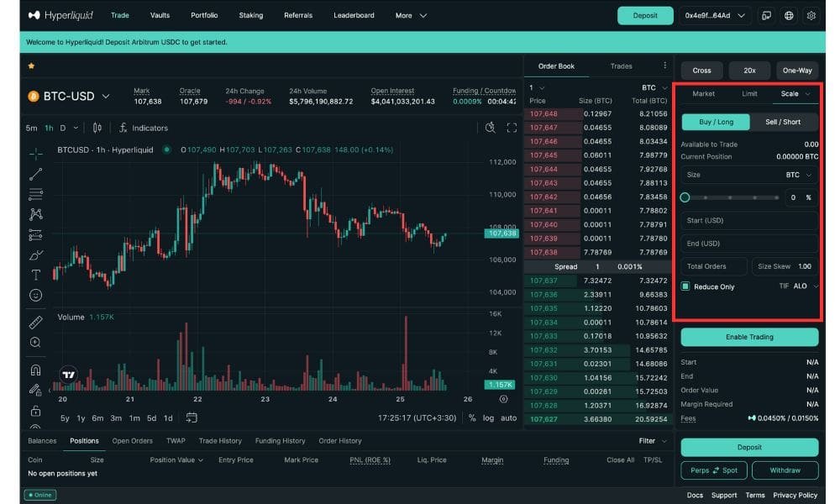Switch to the Trades tab
The image size is (840, 504).
621,66
